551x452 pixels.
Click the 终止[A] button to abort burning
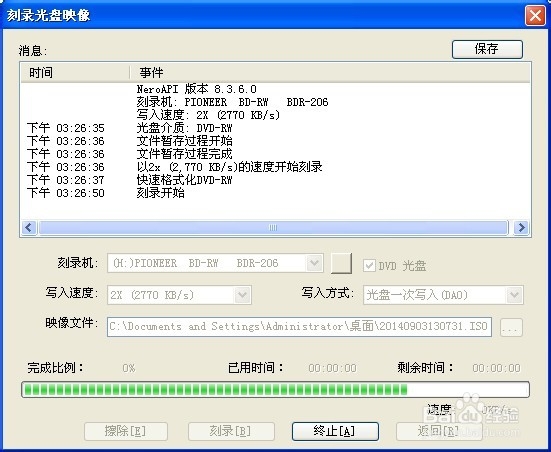tap(335, 431)
